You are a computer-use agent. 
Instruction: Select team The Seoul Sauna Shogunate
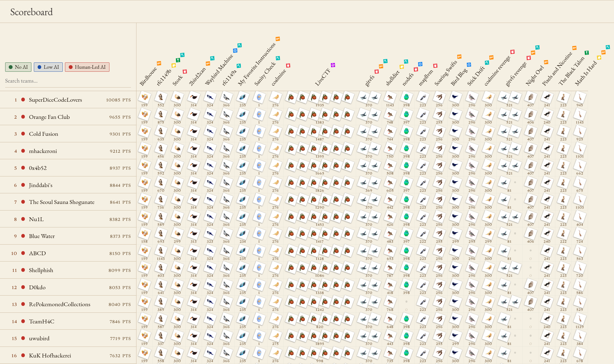(x=62, y=202)
